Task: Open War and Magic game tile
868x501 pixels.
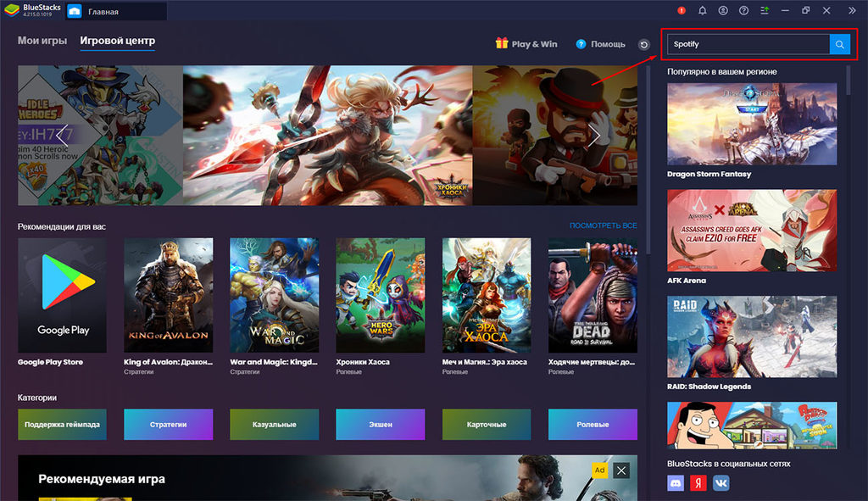Action: tap(274, 295)
